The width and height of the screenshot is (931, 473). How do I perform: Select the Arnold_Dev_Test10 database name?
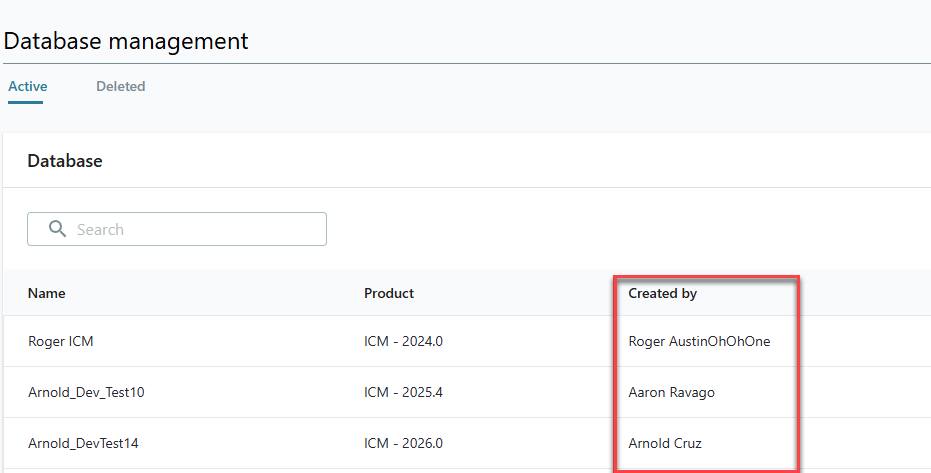pyautogui.click(x=86, y=392)
